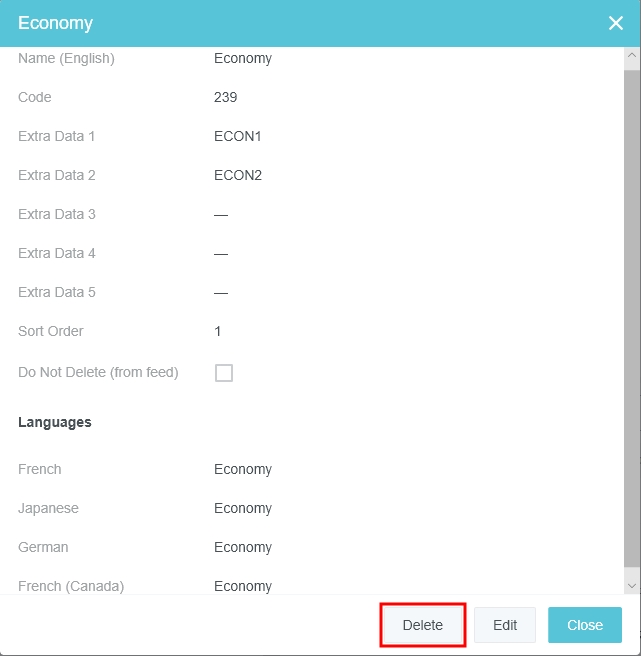Click the Sort Order value 1
Screen dimensions: 641x656
(x=218, y=331)
